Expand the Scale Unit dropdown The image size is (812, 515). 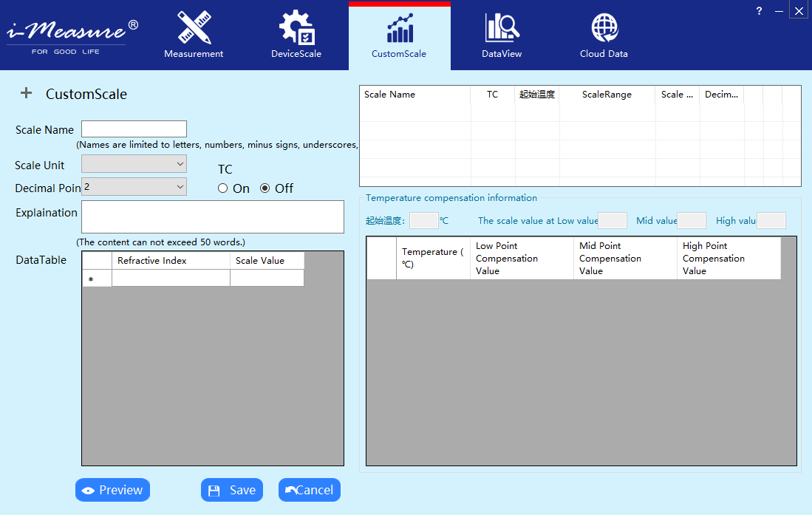pyautogui.click(x=134, y=164)
